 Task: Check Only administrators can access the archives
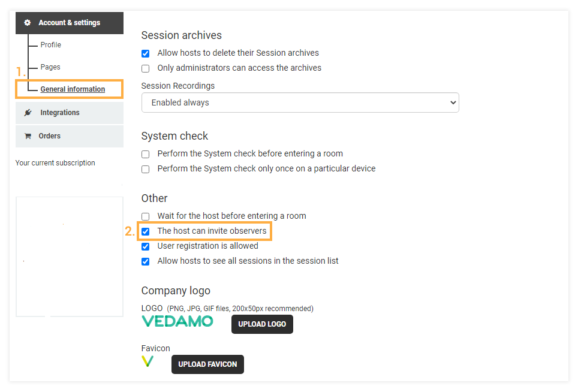(146, 68)
